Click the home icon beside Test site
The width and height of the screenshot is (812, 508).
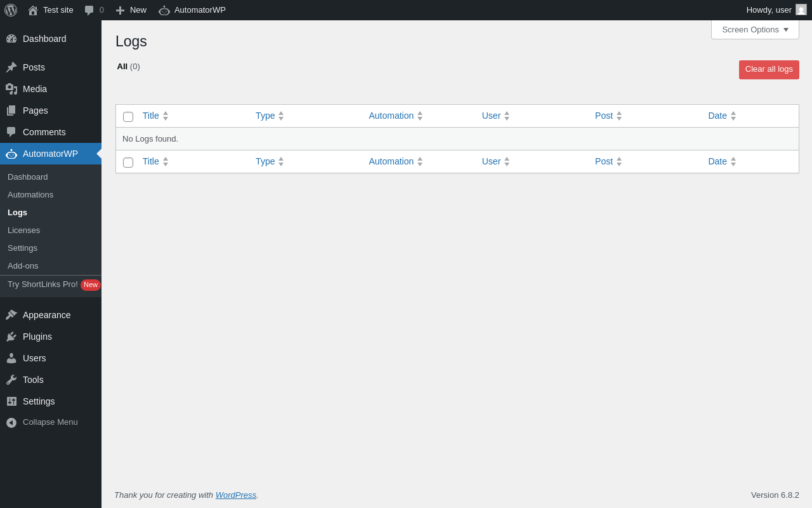click(x=33, y=10)
